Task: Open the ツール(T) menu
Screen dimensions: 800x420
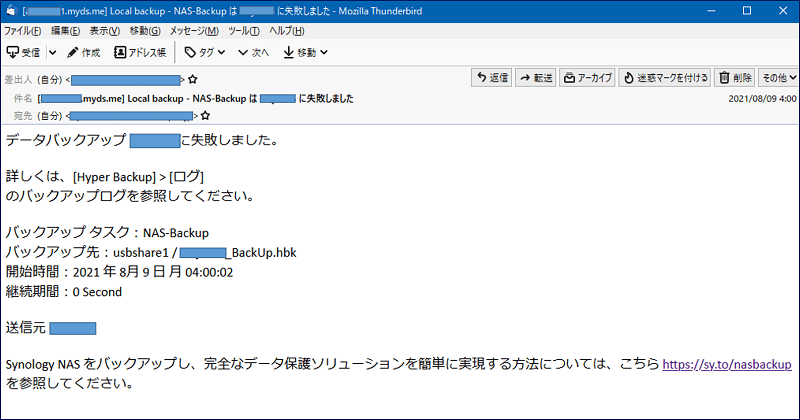Action: click(243, 31)
